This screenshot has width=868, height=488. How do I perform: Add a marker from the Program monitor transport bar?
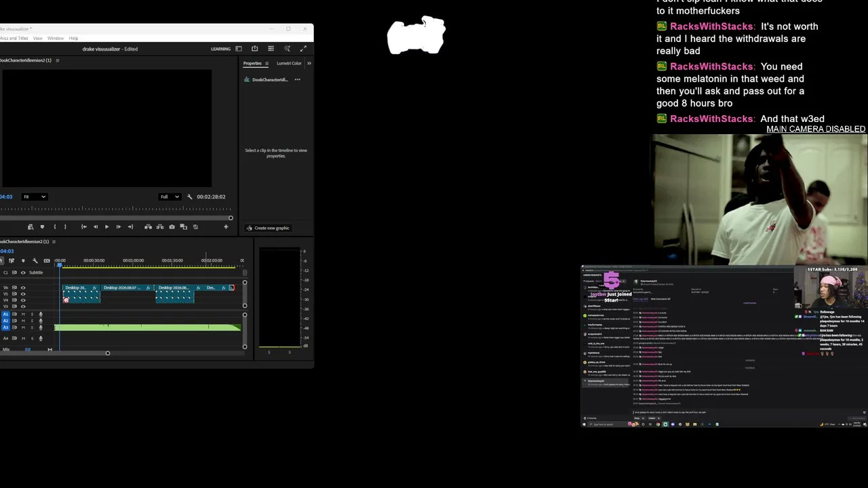(42, 227)
